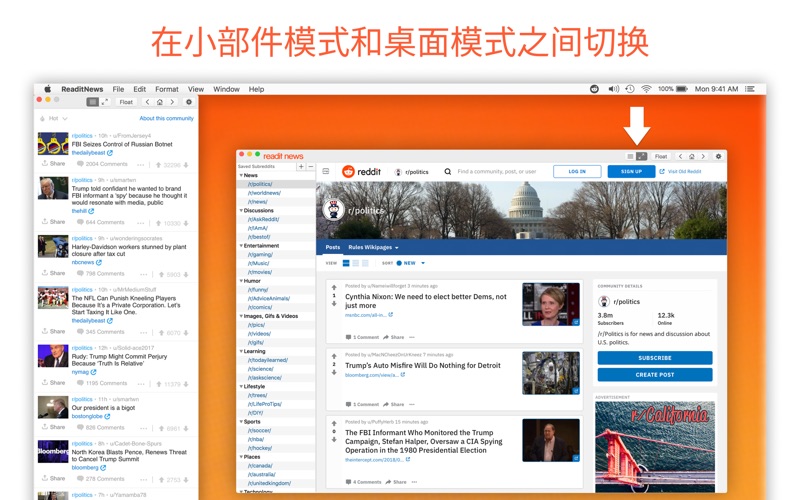Add a saved subreddit with plus button
800x500 pixels.
click(x=301, y=166)
